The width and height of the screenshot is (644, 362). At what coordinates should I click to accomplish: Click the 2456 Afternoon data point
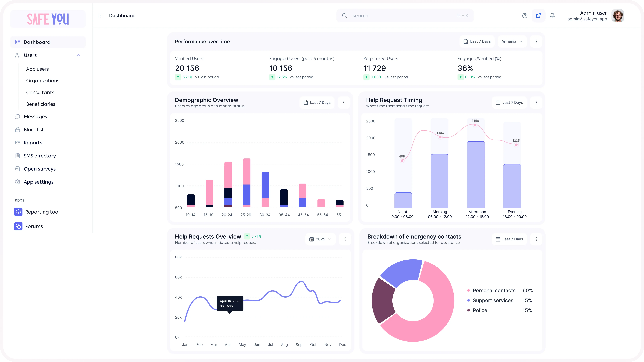[475, 125]
